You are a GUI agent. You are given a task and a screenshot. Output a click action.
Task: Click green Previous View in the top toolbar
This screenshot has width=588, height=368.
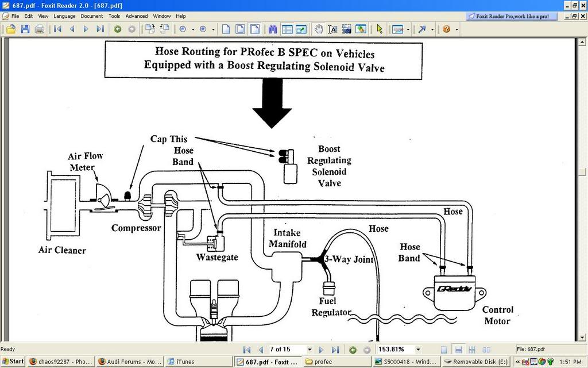pos(118,29)
